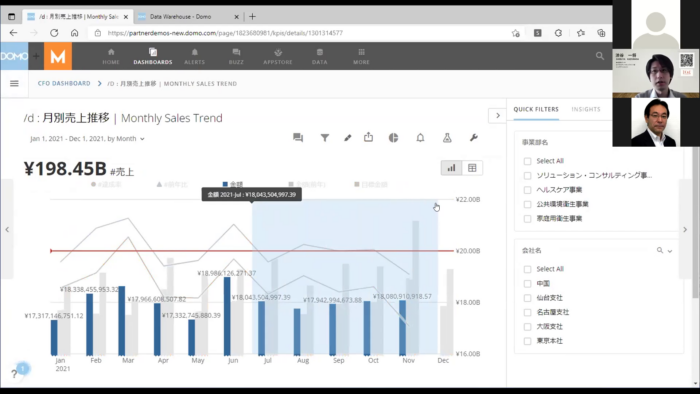The width and height of the screenshot is (700, 394).
Task: Open share/export card icon
Action: tap(368, 137)
